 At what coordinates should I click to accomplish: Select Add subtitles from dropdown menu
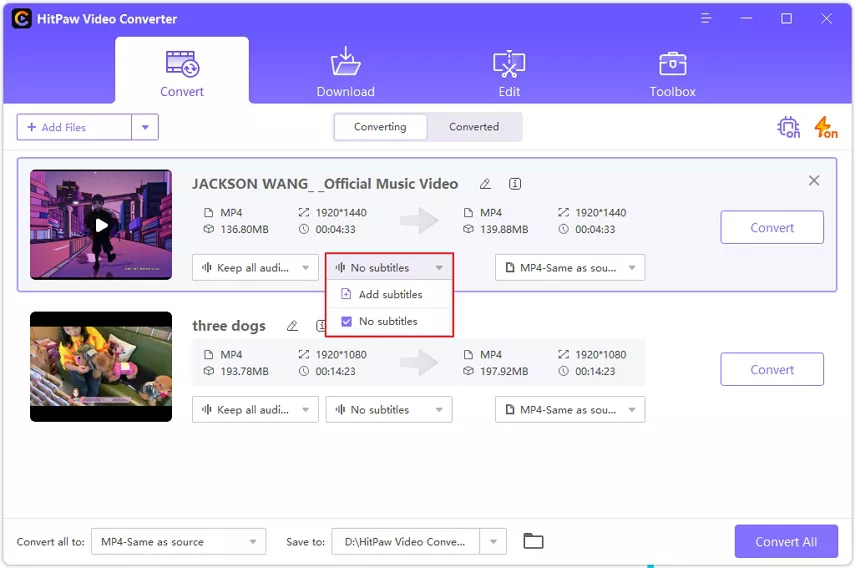[x=390, y=294]
